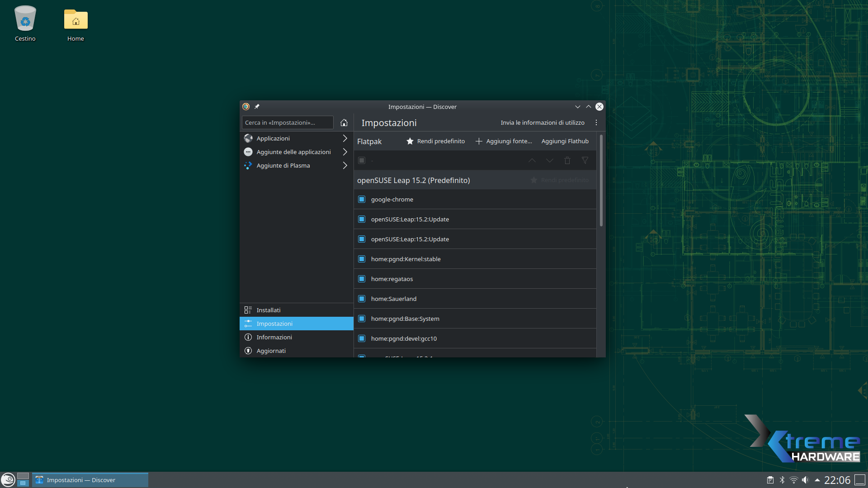Click the volume speaker tray icon

pos(805,480)
